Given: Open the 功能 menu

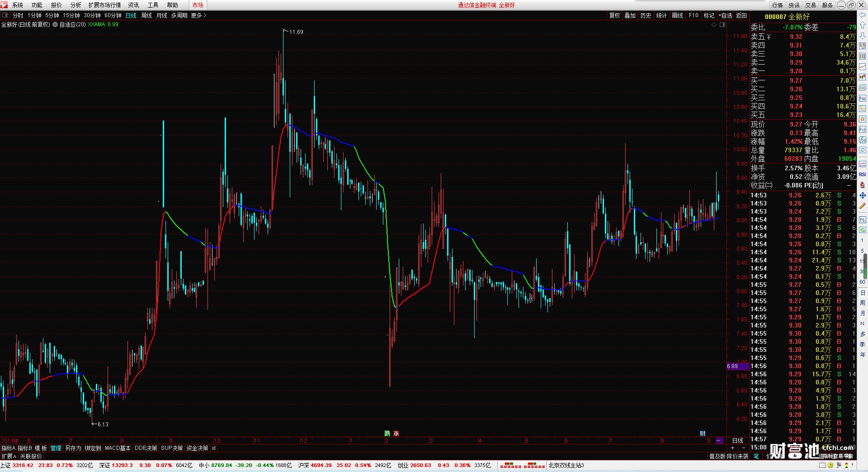Looking at the screenshot, I should click(x=37, y=5).
